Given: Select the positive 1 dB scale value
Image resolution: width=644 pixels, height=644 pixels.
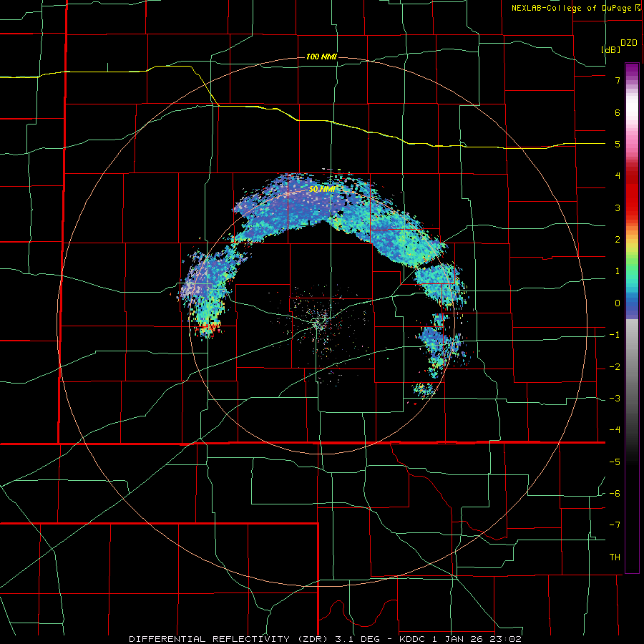Looking at the screenshot, I should pyautogui.click(x=618, y=271).
